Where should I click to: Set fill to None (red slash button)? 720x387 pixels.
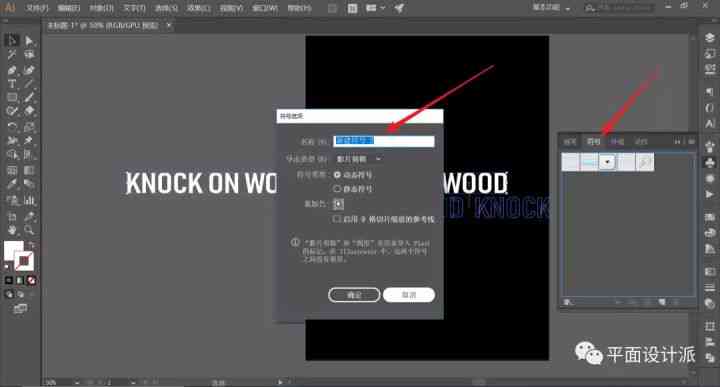pos(31,280)
